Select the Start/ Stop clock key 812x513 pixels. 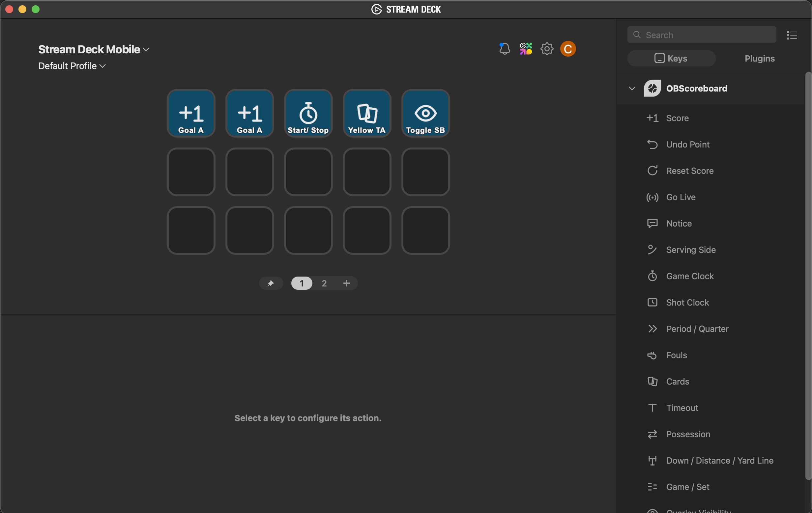pyautogui.click(x=308, y=113)
